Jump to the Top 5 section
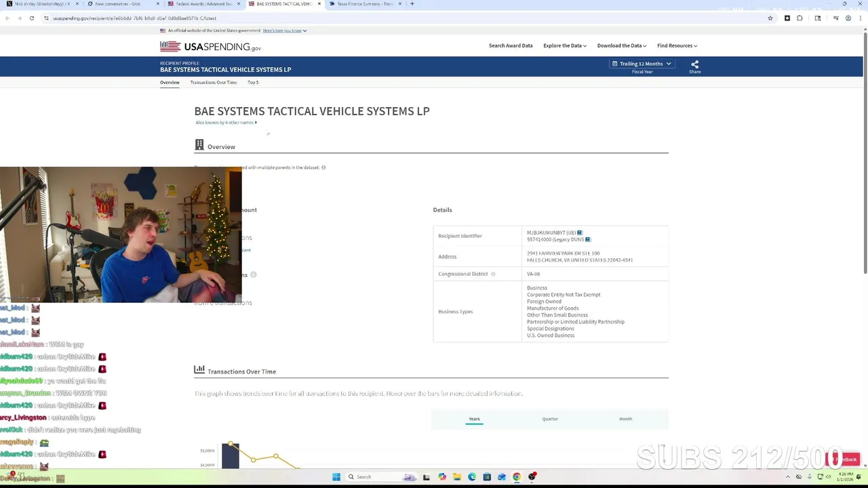This screenshot has height=488, width=868. click(253, 82)
